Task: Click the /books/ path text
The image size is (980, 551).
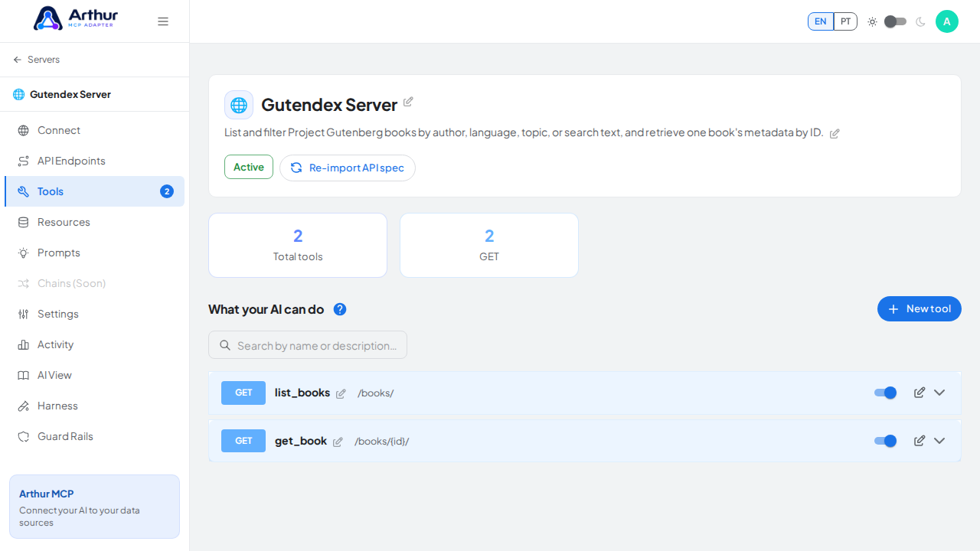Action: [x=376, y=393]
